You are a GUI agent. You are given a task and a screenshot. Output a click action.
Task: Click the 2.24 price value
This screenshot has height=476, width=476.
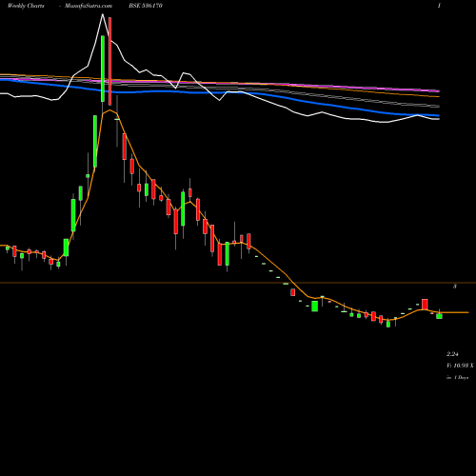tap(452, 354)
